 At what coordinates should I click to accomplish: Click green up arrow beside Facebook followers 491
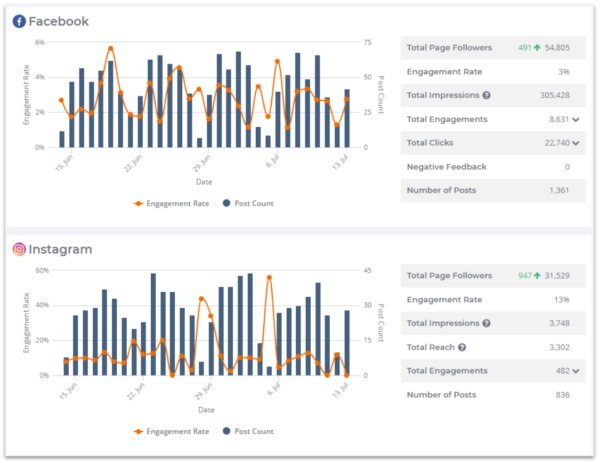(536, 47)
